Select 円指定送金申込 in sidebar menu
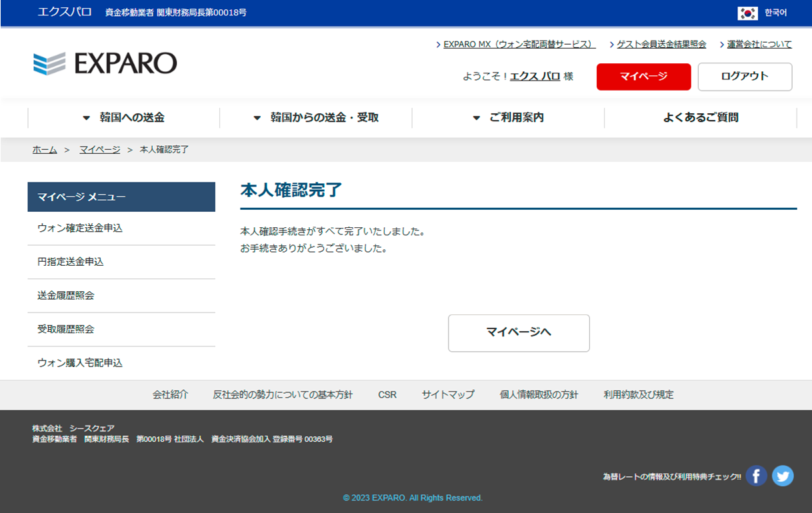812x513 pixels. point(71,262)
